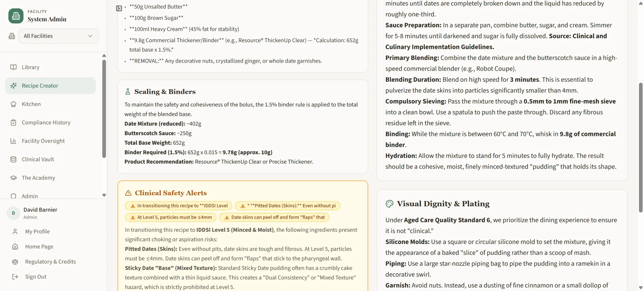Click the Clinical Safety Alerts warning icon
The width and height of the screenshot is (644, 291).
click(x=128, y=193)
